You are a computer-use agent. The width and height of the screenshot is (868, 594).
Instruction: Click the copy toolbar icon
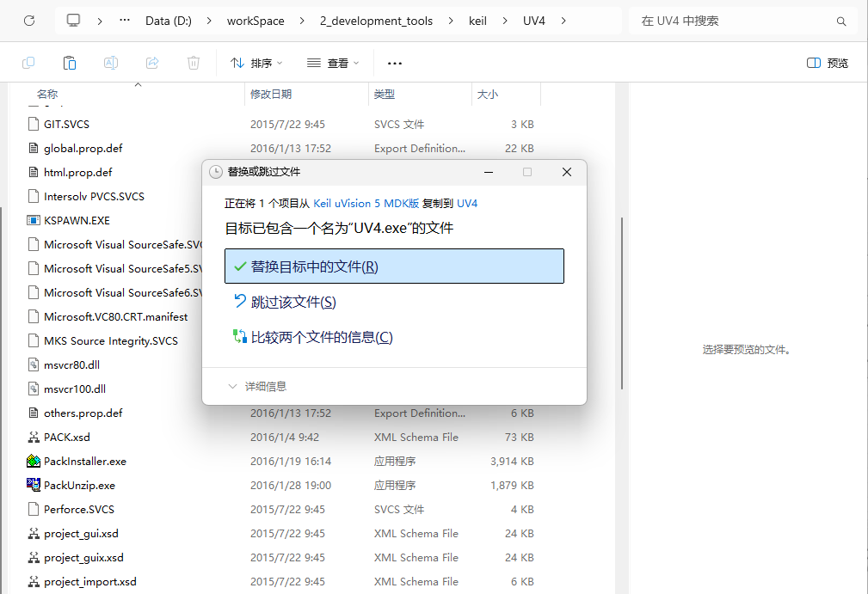[x=28, y=63]
